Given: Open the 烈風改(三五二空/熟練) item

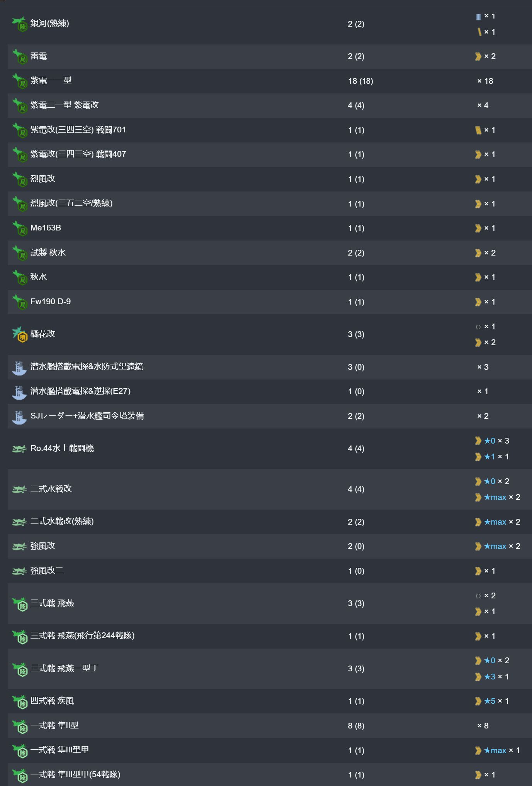Looking at the screenshot, I should tap(71, 203).
